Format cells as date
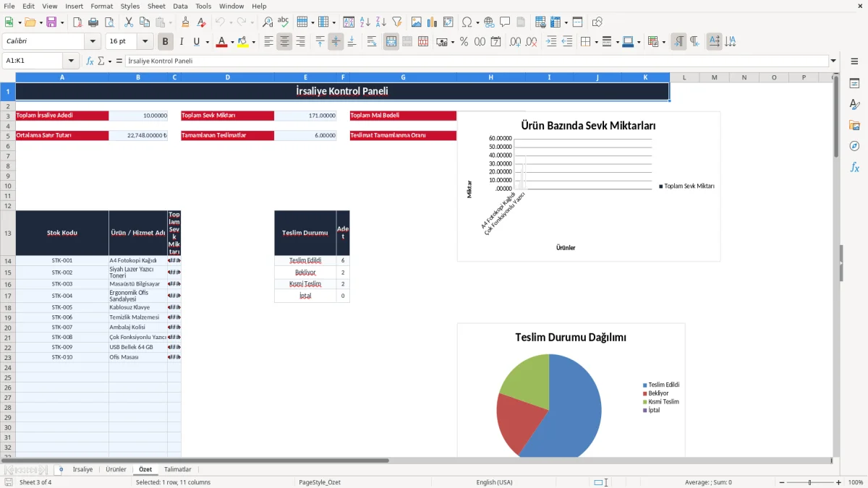Viewport: 868px width, 488px height. tap(495, 42)
